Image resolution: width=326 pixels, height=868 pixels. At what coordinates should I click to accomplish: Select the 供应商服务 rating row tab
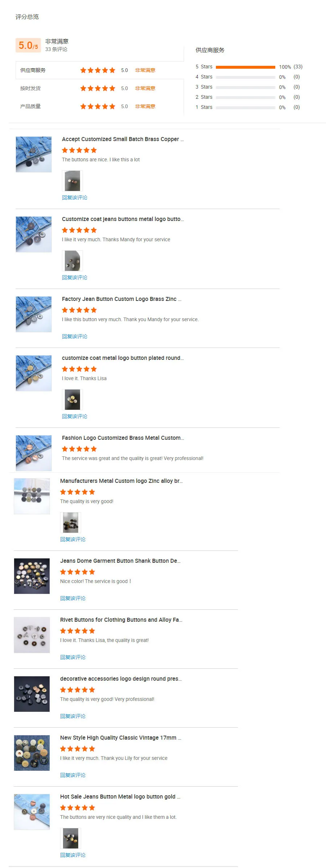(x=100, y=70)
